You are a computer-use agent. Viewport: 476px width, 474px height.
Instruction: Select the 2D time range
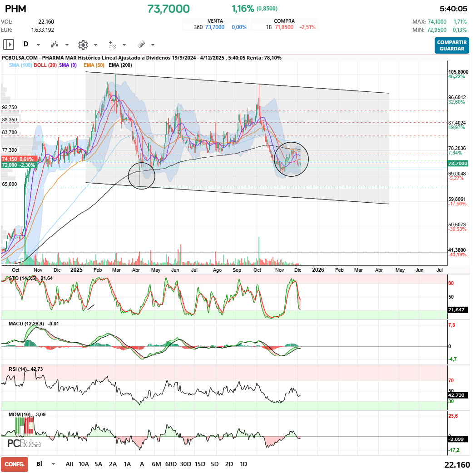229,464
